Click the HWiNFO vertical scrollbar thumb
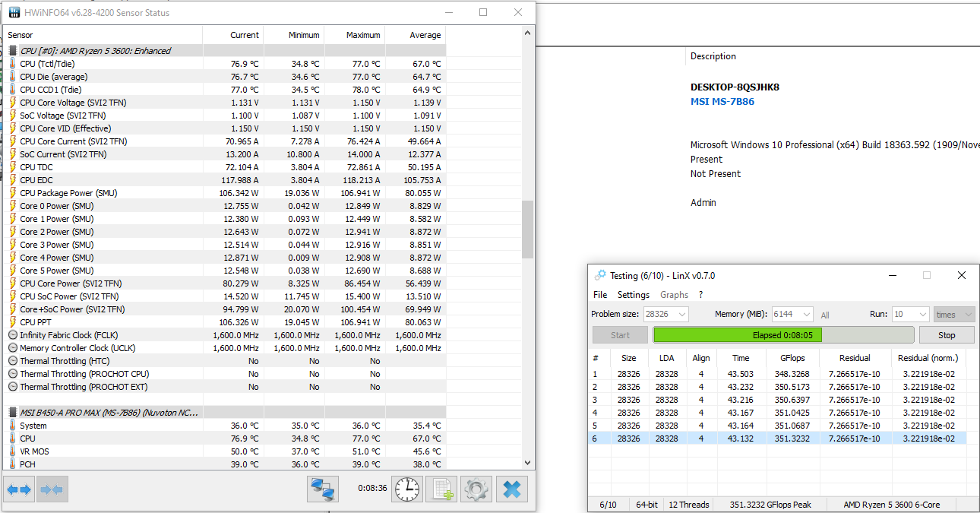980x513 pixels. tap(528, 230)
